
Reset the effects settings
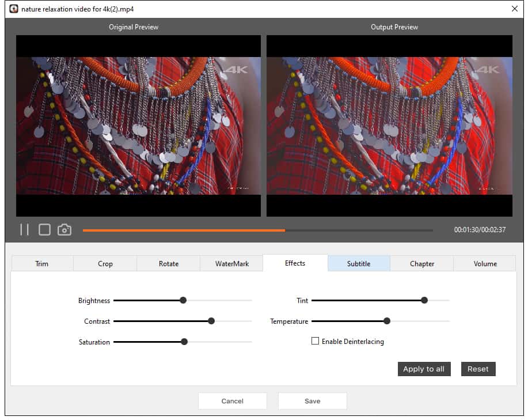tap(478, 369)
